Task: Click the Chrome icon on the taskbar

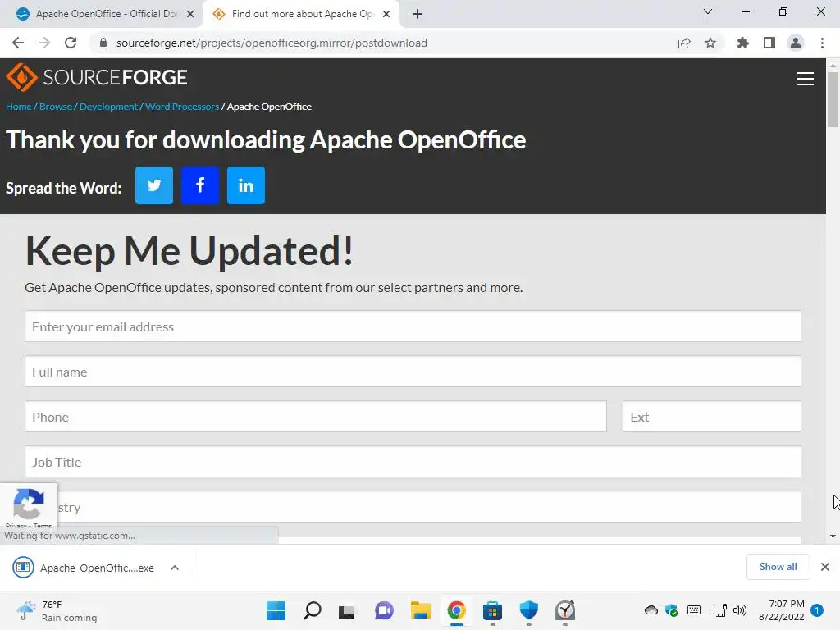Action: (x=456, y=610)
